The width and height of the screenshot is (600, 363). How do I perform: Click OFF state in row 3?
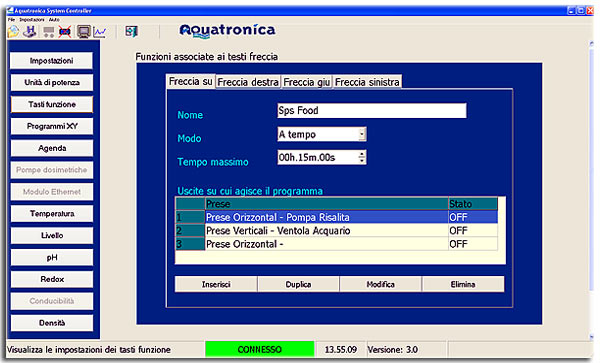473,244
